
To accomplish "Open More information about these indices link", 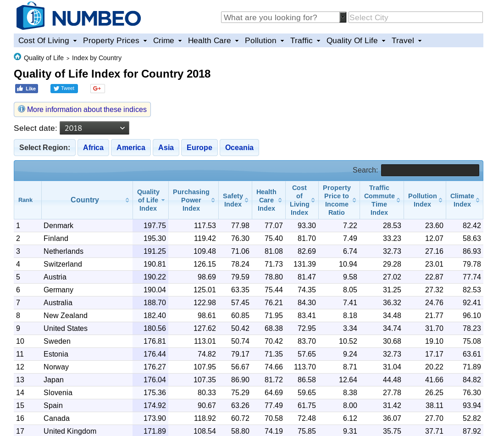I will [x=87, y=109].
